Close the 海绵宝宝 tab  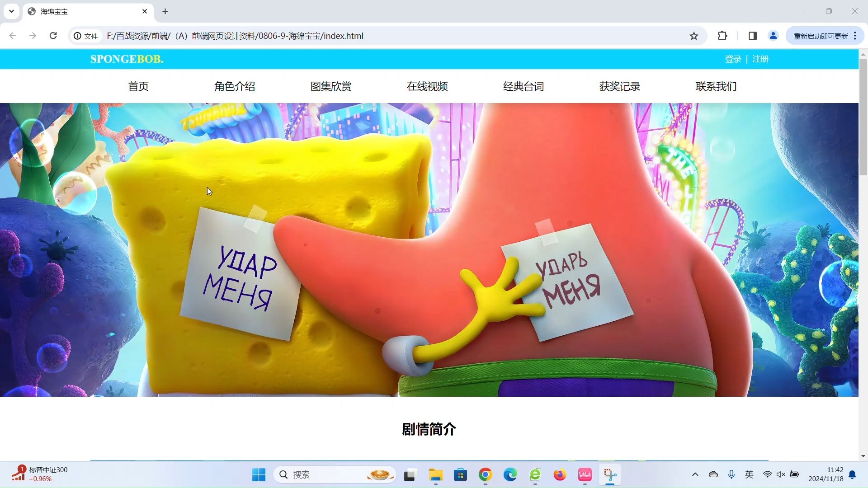click(x=145, y=11)
